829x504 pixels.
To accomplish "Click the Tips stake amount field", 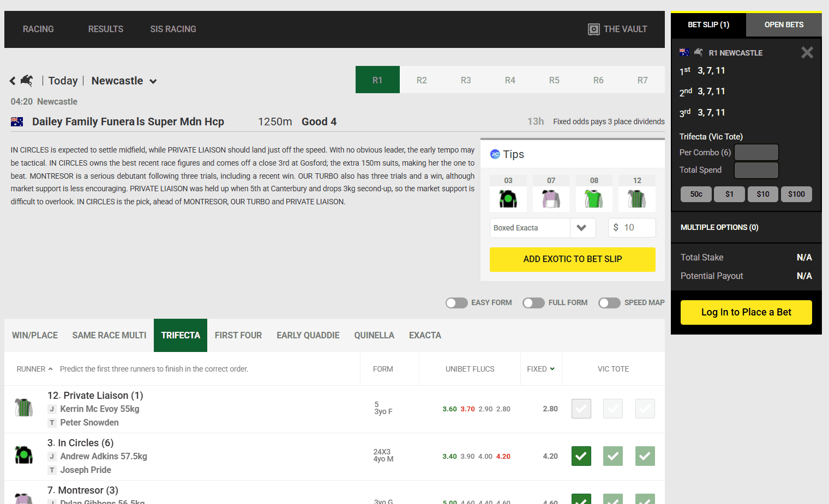I will (x=632, y=228).
